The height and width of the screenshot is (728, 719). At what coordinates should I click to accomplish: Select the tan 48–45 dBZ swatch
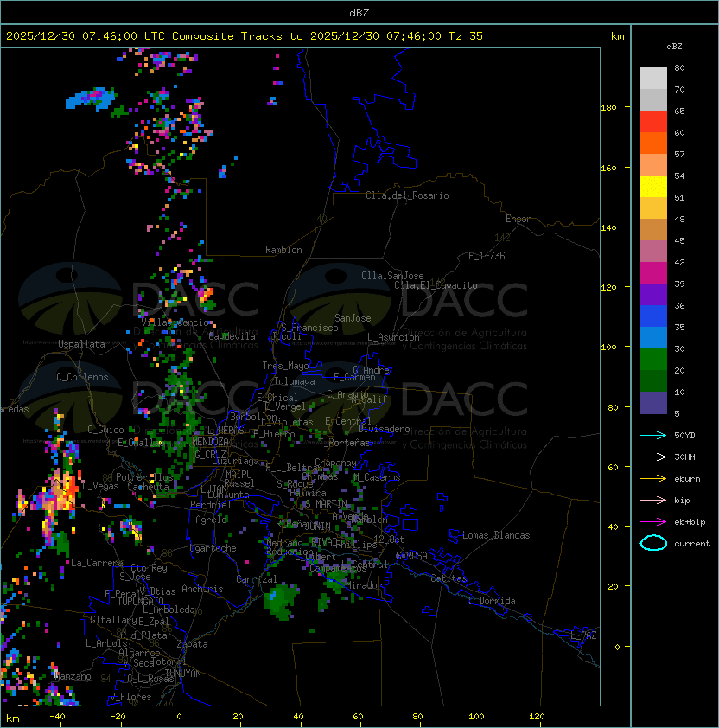(653, 230)
